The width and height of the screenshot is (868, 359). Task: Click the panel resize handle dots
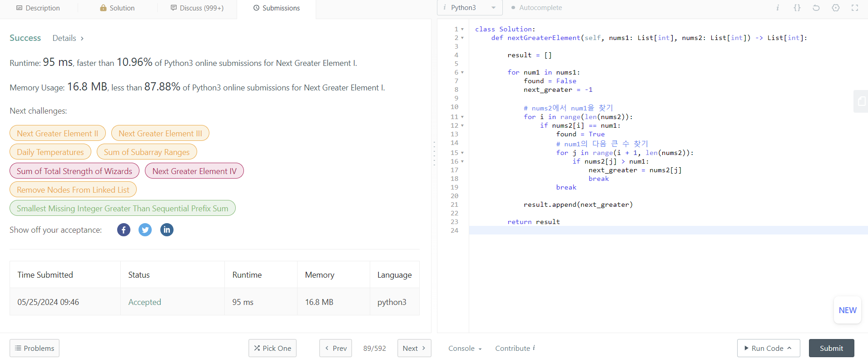434,153
